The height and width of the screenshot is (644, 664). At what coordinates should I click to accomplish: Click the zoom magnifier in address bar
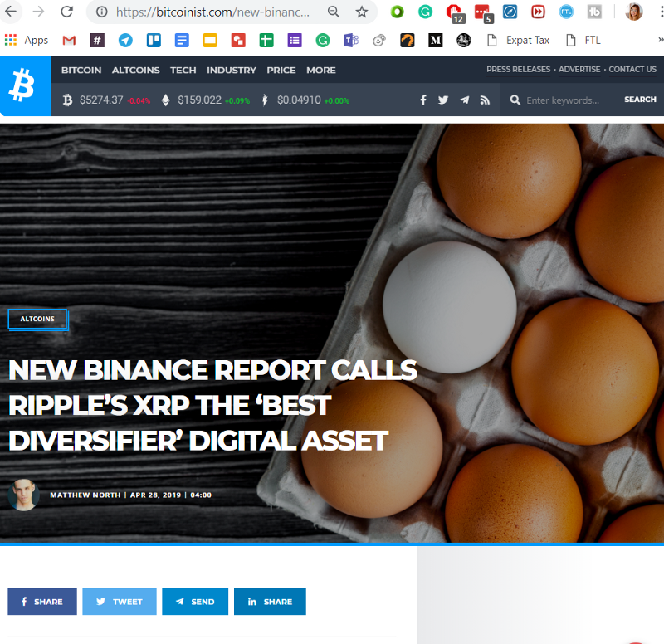click(x=334, y=12)
